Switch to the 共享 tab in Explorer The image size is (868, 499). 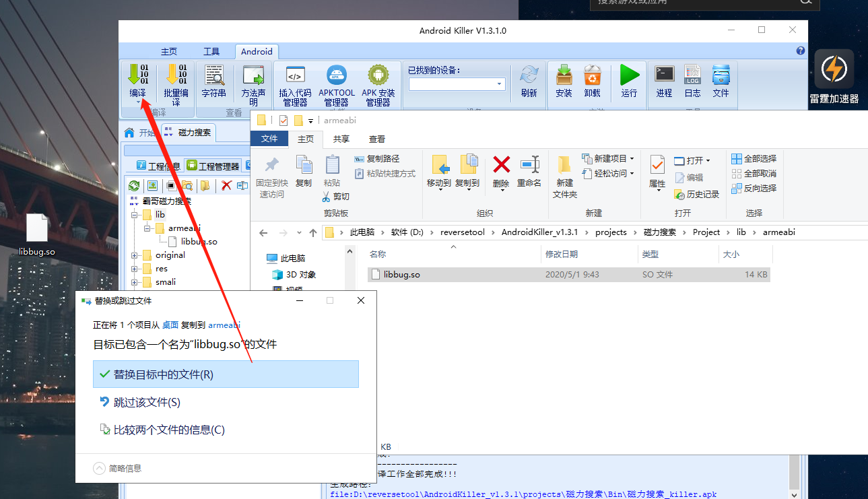pos(341,139)
